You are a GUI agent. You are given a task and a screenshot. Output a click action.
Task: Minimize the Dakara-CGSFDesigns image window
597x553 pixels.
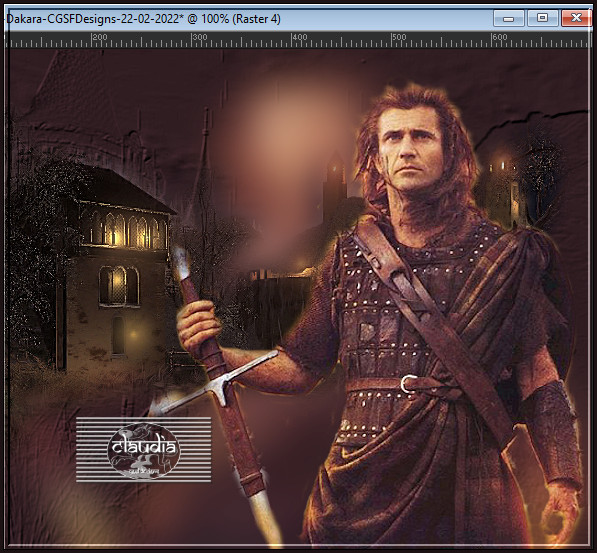point(509,18)
